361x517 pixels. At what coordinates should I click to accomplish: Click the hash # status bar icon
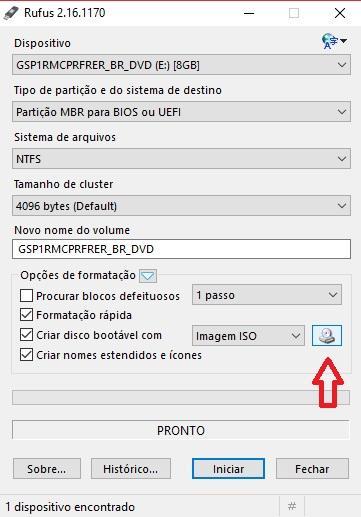[x=292, y=506]
